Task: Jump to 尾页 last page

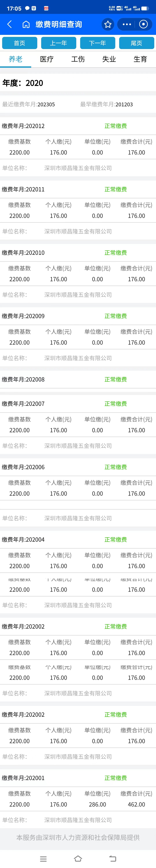Action: click(x=136, y=43)
